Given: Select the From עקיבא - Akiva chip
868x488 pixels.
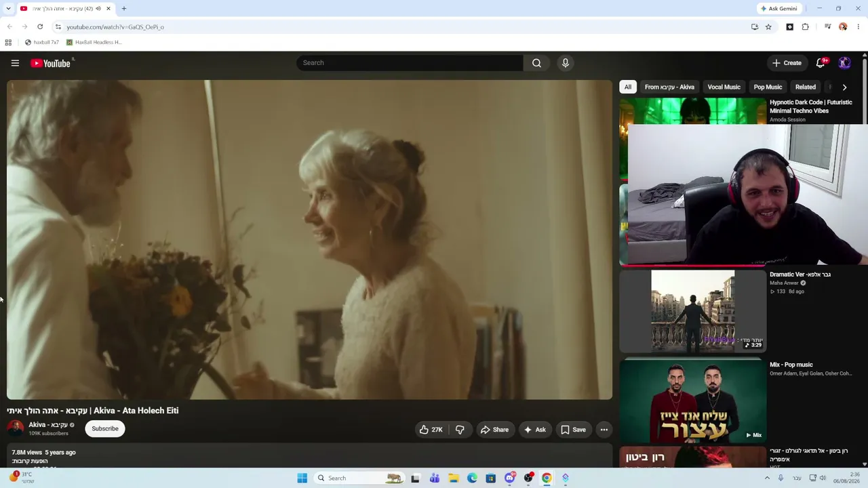Looking at the screenshot, I should [x=669, y=87].
